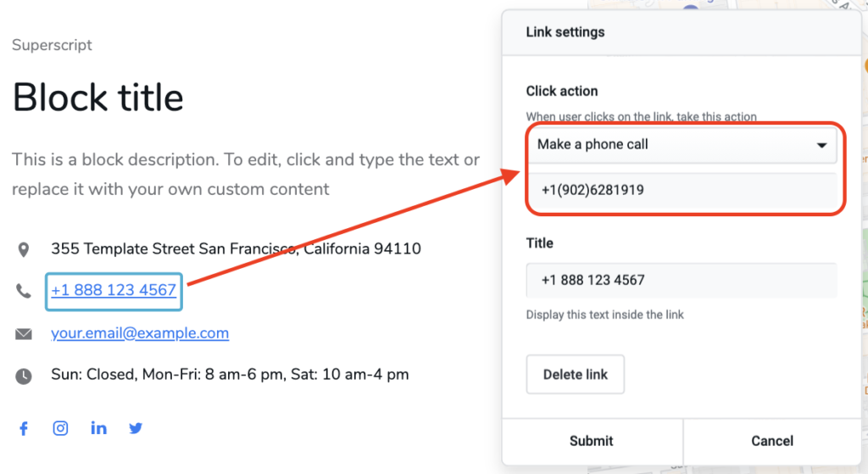
Task: Click Cancel in Link settings
Action: coord(771,441)
